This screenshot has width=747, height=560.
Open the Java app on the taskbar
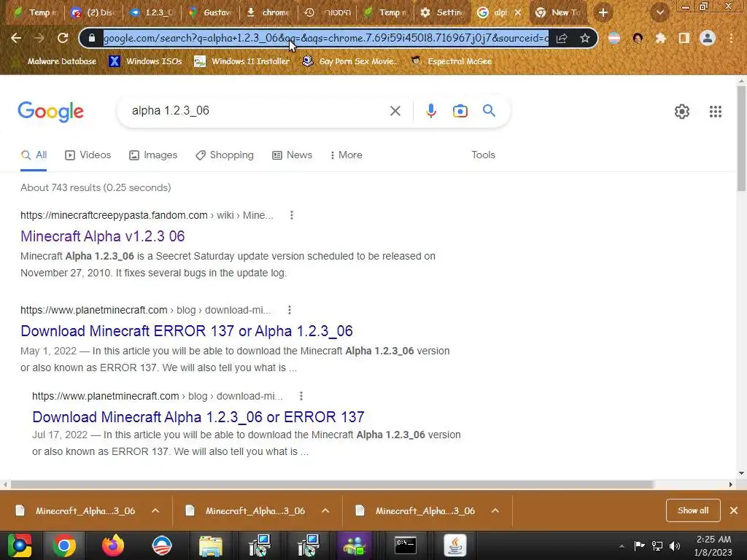pos(455,545)
